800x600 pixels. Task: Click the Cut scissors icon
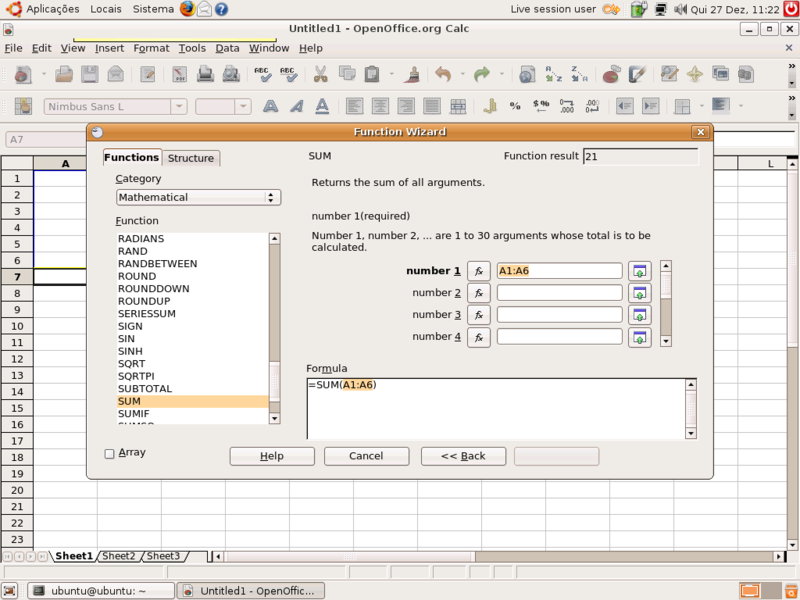(320, 74)
